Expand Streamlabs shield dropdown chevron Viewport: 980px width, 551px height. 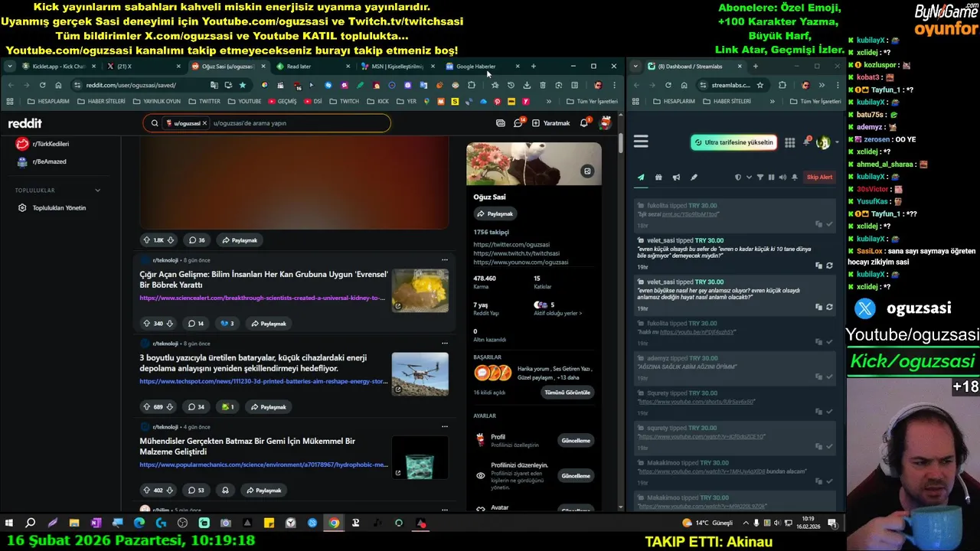[749, 177]
